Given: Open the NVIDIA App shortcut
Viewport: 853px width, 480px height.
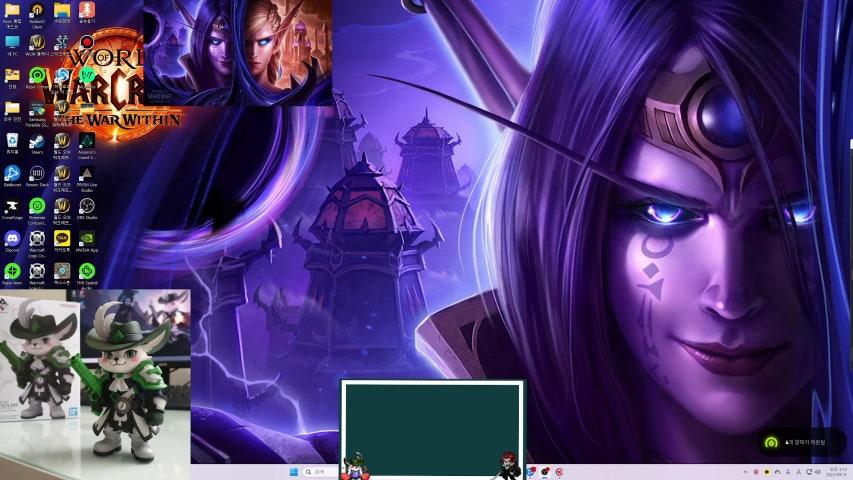Looking at the screenshot, I should [x=86, y=241].
